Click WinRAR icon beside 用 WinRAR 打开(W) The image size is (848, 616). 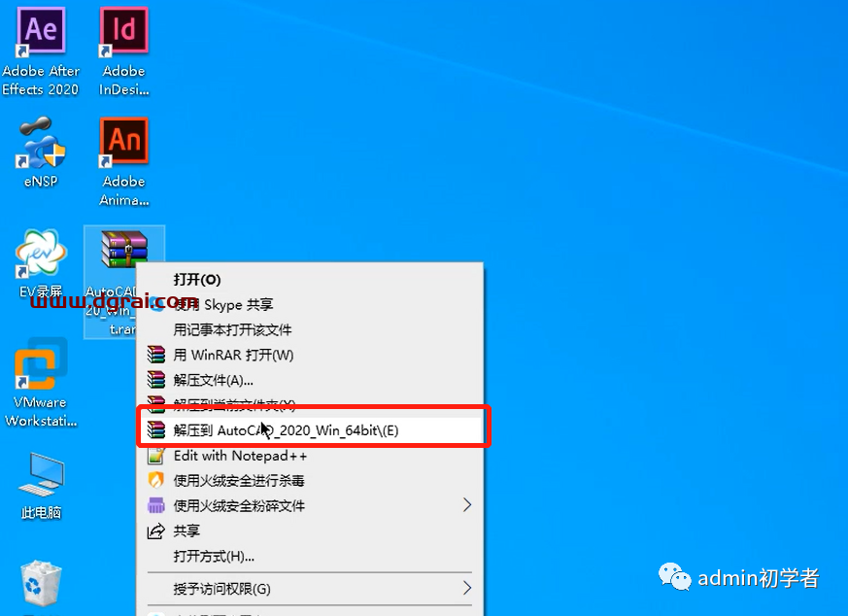click(x=156, y=355)
